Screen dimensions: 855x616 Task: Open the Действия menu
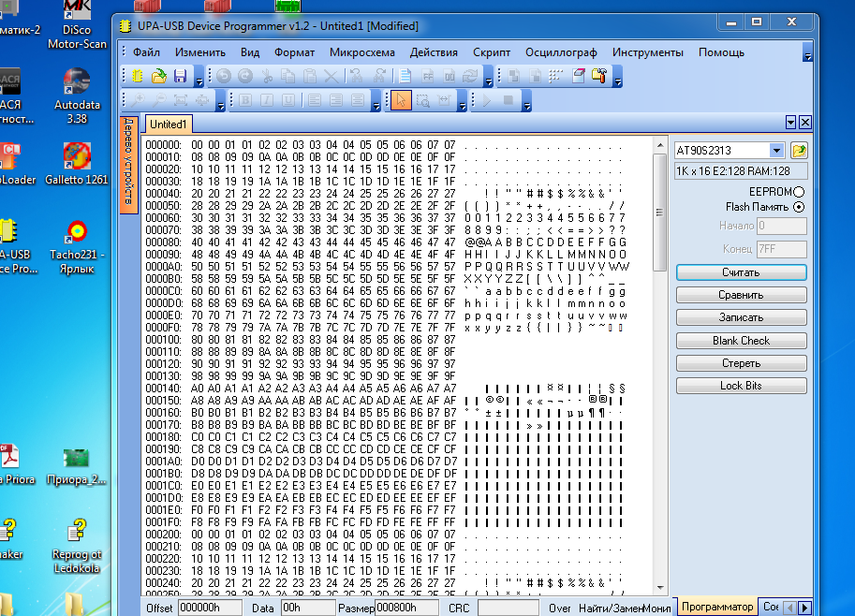[x=434, y=52]
